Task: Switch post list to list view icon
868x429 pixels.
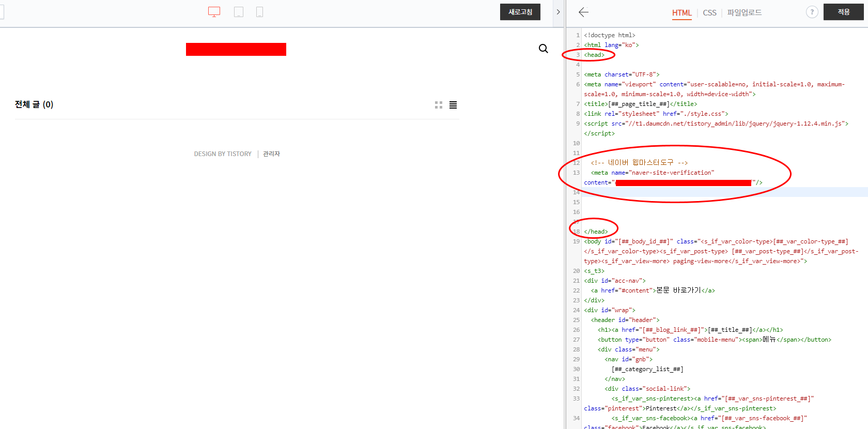Action: (x=453, y=105)
